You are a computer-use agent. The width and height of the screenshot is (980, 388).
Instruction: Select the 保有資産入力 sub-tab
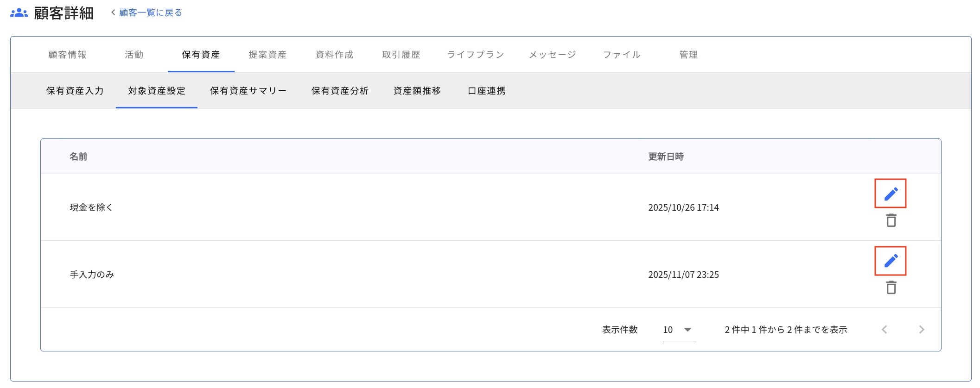[75, 91]
